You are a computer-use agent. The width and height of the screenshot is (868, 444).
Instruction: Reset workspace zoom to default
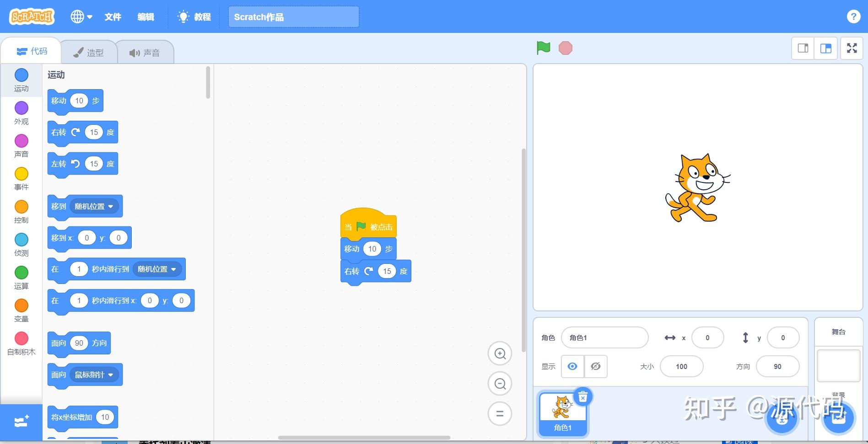500,414
